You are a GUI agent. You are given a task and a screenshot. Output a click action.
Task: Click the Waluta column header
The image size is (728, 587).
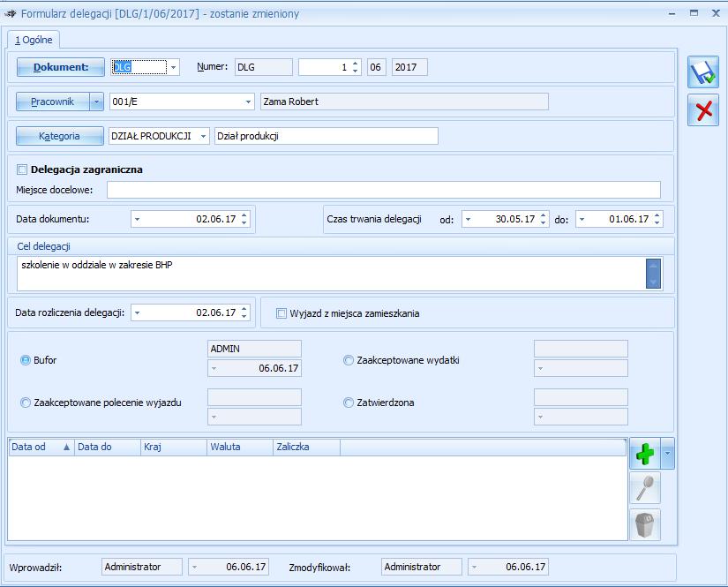coord(240,448)
